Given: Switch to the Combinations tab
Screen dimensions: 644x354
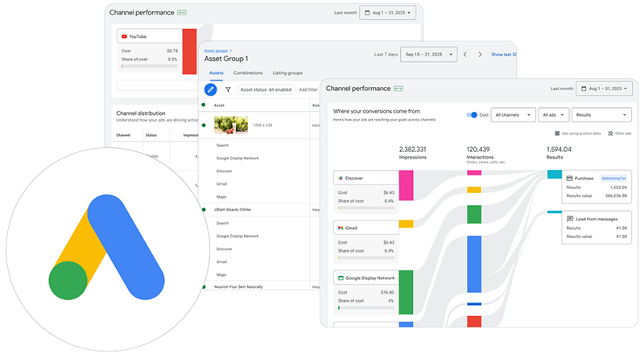Looking at the screenshot, I should [x=248, y=72].
